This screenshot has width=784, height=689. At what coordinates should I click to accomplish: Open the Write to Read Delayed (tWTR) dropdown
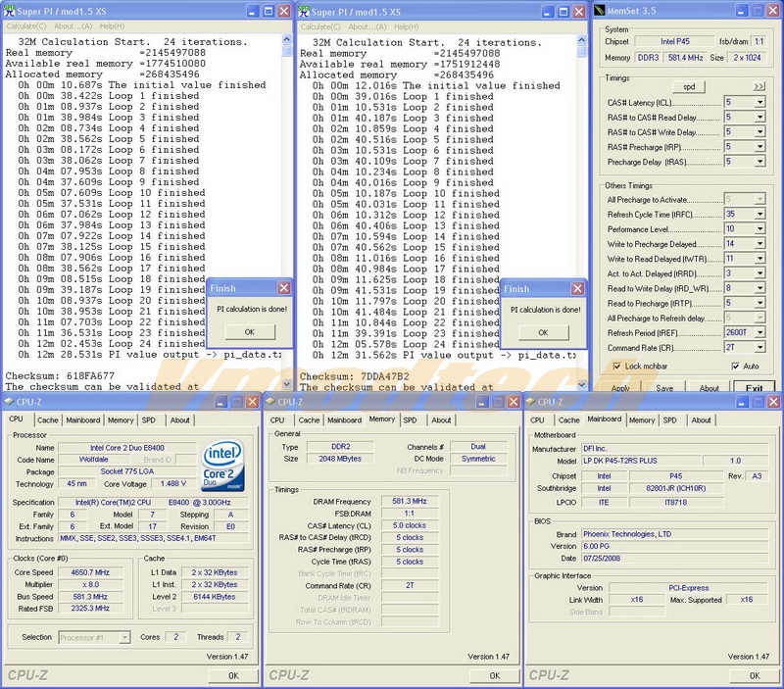(x=760, y=259)
